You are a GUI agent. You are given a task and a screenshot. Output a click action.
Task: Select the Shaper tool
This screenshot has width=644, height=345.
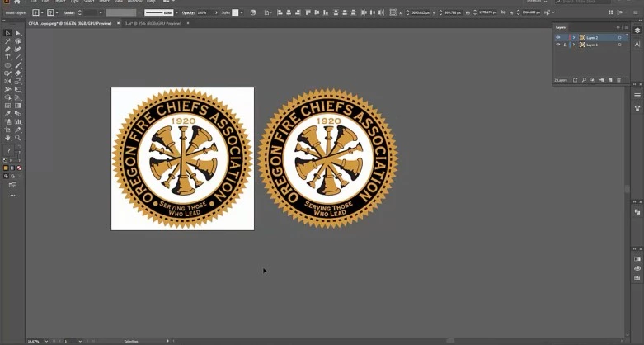[7, 73]
